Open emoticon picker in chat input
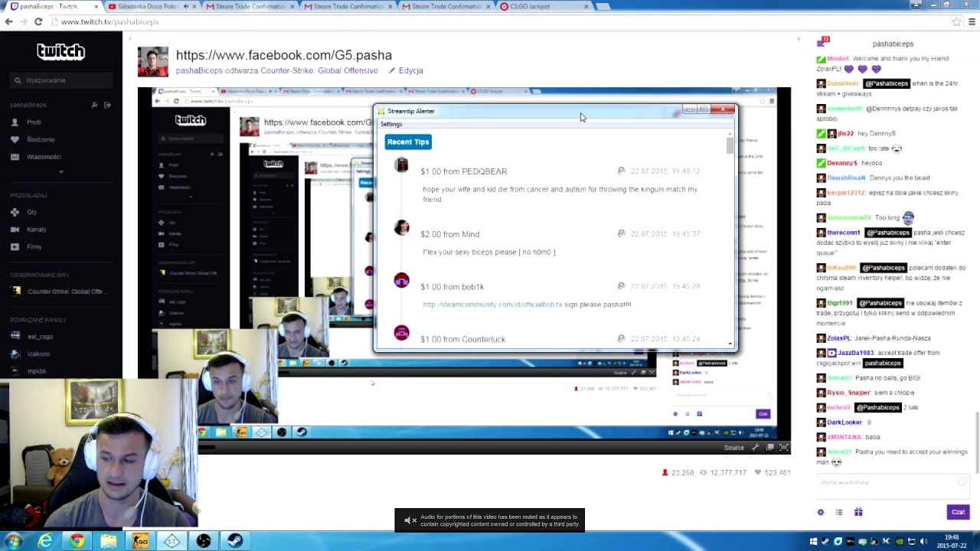 (x=962, y=481)
